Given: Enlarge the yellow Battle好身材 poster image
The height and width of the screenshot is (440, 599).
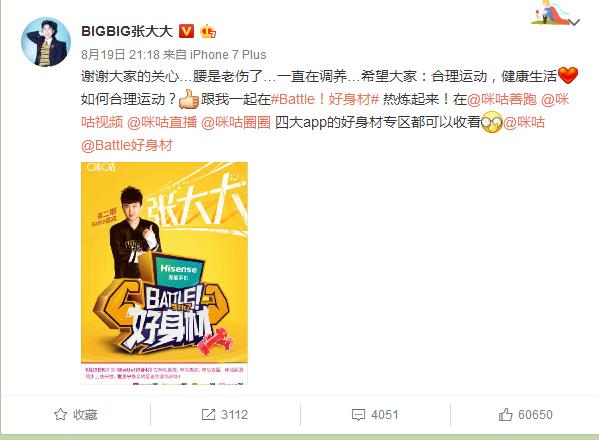Looking at the screenshot, I should tap(164, 273).
